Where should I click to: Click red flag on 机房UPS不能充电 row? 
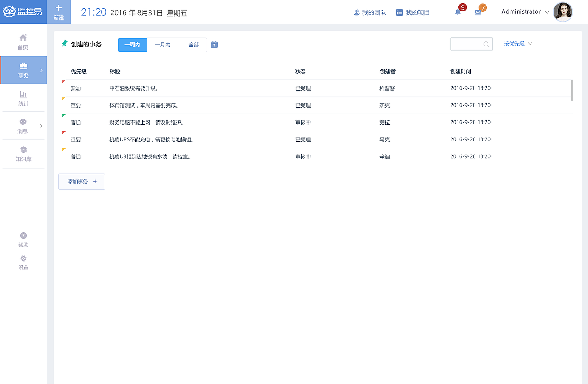tap(64, 132)
